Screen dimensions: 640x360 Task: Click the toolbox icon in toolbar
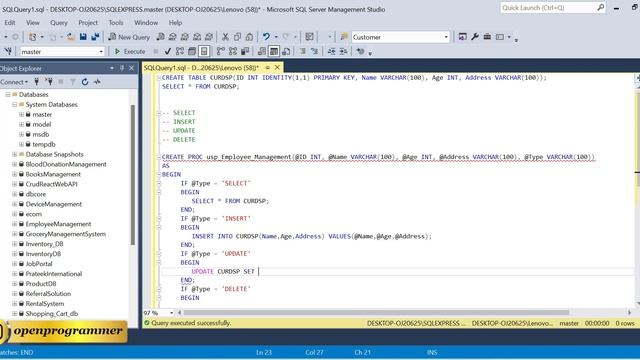pyautogui.click(x=487, y=37)
